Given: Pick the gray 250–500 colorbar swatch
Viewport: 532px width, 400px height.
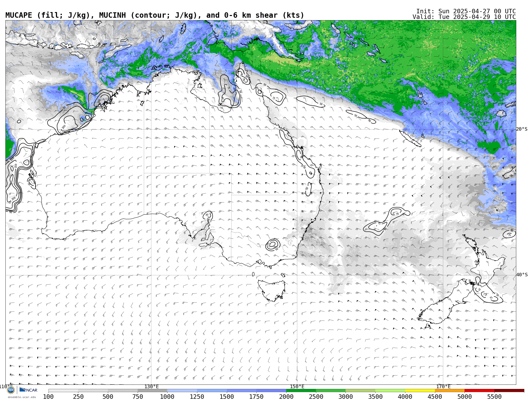Looking at the screenshot, I should click(93, 390).
